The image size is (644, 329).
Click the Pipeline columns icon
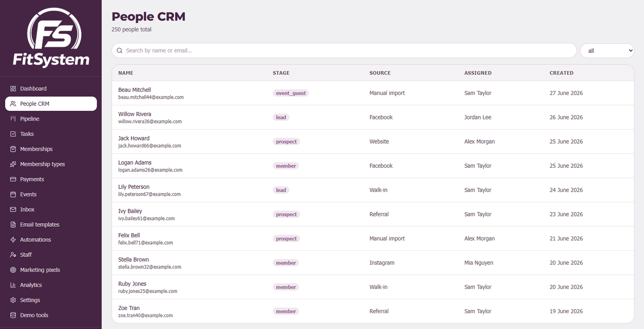[13, 119]
